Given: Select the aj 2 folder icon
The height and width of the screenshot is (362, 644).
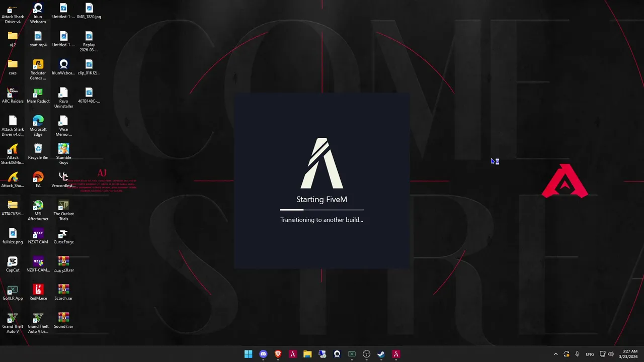Looking at the screenshot, I should pyautogui.click(x=13, y=39).
